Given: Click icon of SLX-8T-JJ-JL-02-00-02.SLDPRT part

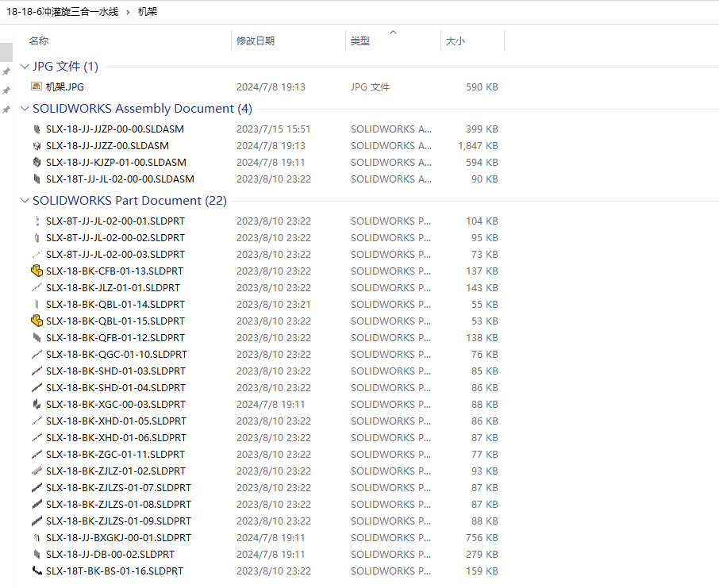Looking at the screenshot, I should (x=37, y=237).
